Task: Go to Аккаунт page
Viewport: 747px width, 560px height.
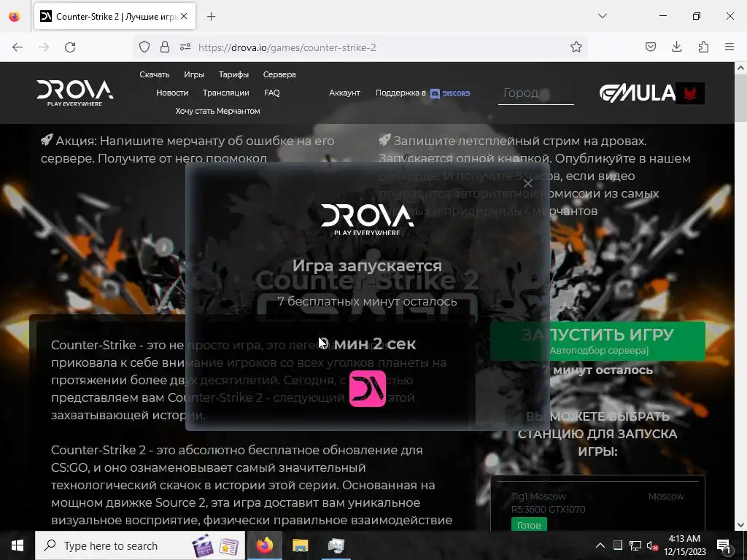Action: (x=344, y=93)
